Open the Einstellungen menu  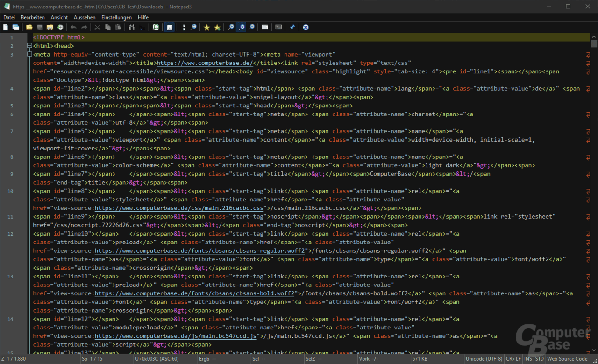pos(116,17)
